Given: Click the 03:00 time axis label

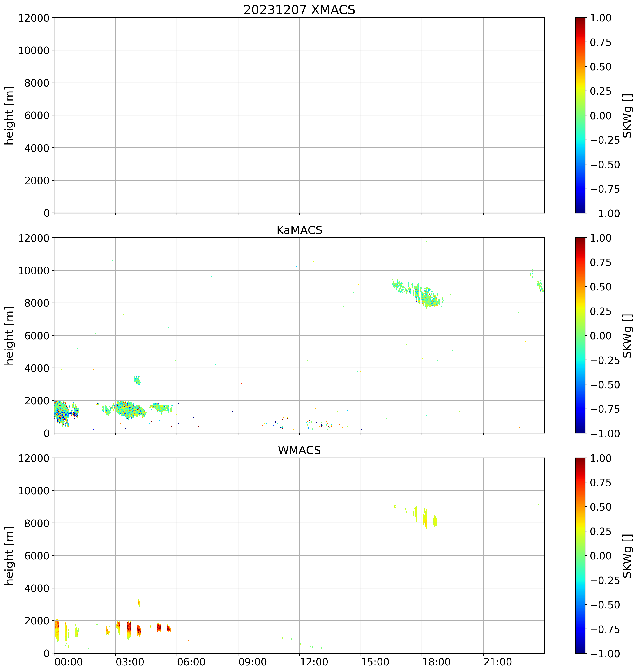Looking at the screenshot, I should pyautogui.click(x=130, y=662).
